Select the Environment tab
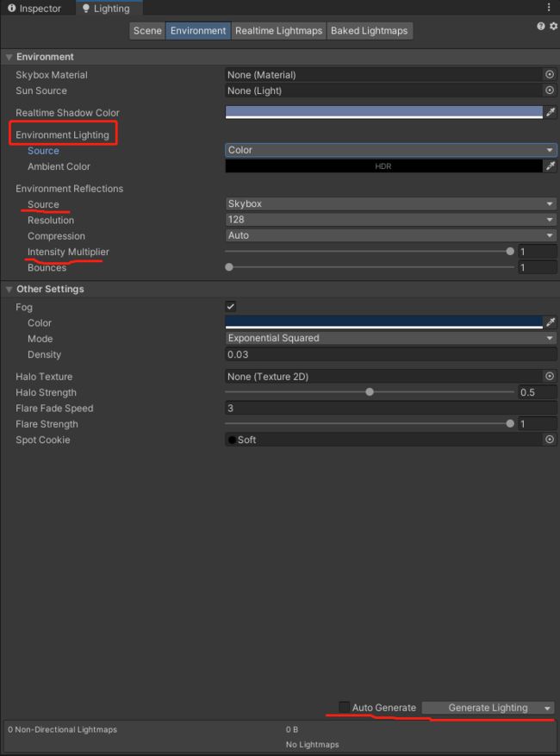Screen dimensions: 560x756 coord(198,30)
